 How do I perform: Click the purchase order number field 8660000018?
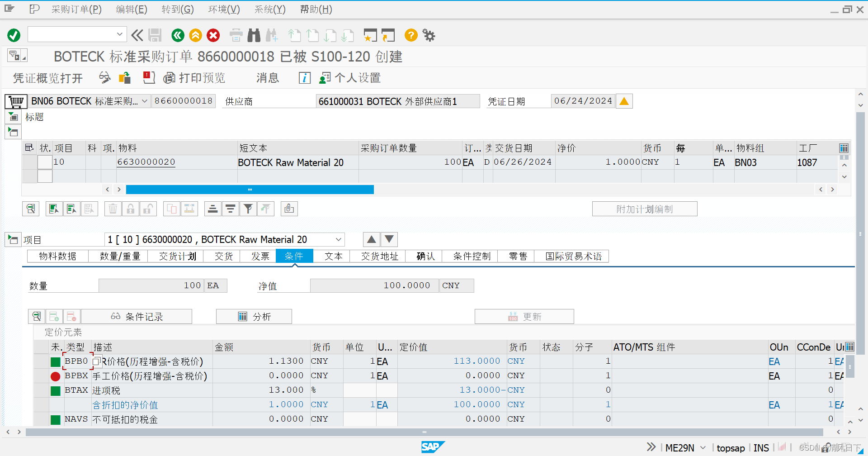click(x=184, y=101)
